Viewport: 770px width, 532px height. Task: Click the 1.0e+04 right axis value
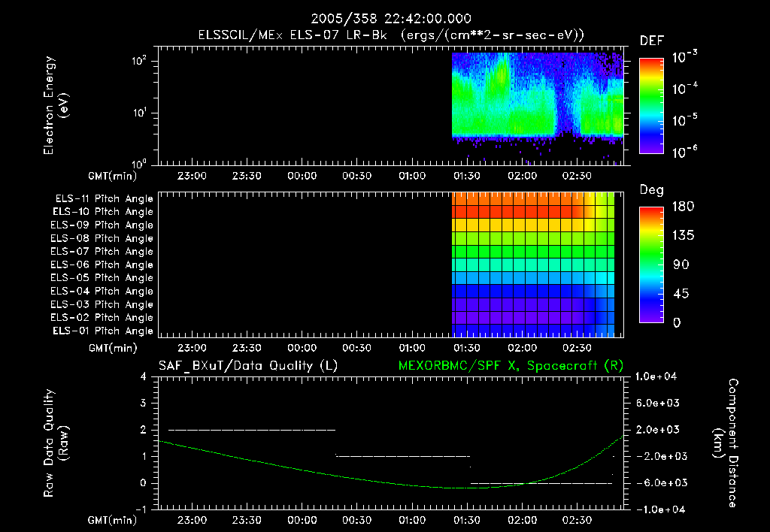pyautogui.click(x=656, y=376)
